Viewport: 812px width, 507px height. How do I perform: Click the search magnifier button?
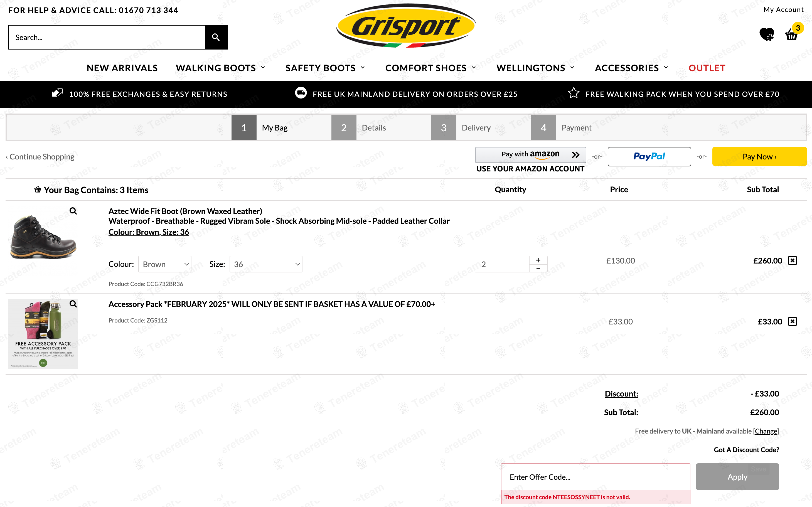[x=216, y=37]
